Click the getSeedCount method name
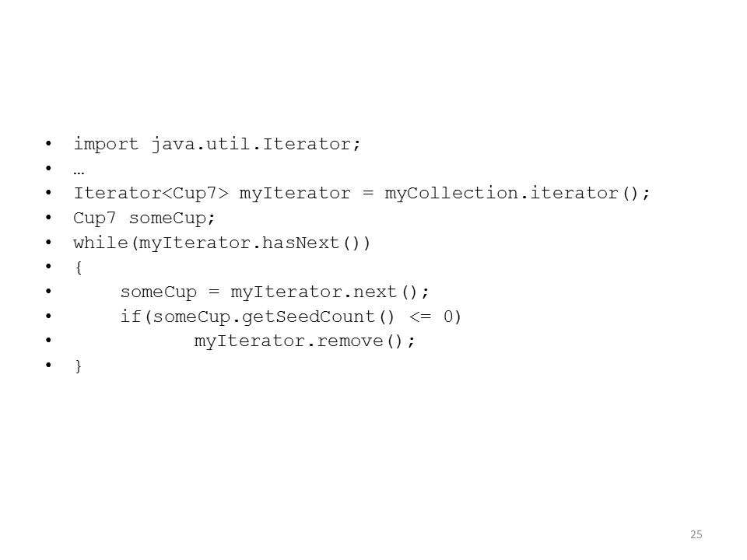The height and width of the screenshot is (560, 747). pos(309,317)
